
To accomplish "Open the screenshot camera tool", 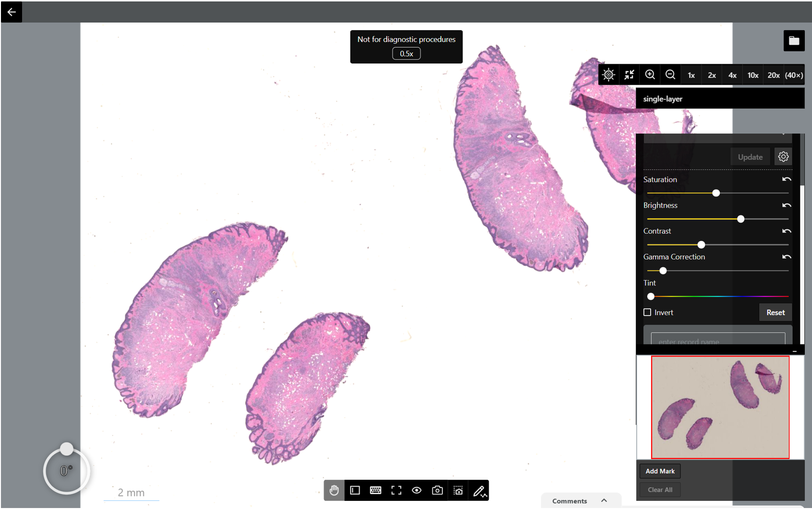I will click(x=437, y=490).
